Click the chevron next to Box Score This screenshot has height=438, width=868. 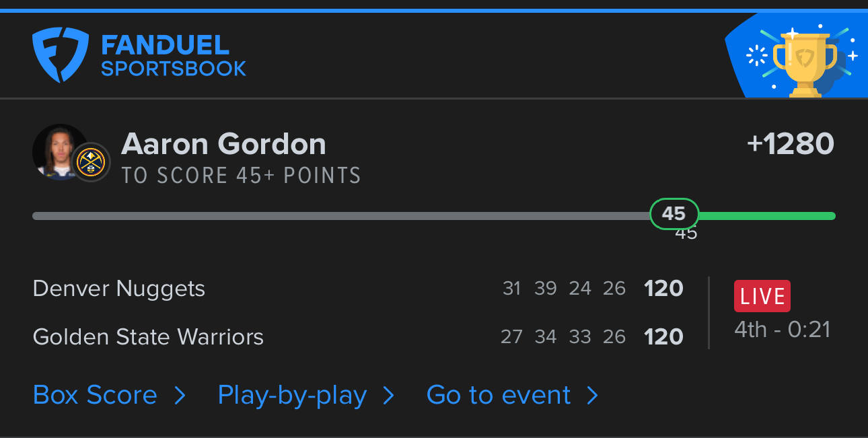click(180, 396)
